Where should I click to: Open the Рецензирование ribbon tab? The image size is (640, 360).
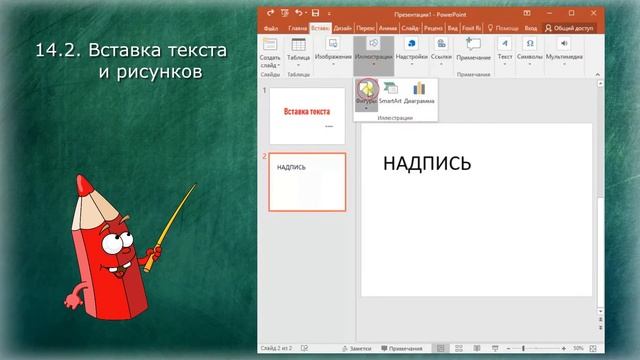(x=433, y=28)
